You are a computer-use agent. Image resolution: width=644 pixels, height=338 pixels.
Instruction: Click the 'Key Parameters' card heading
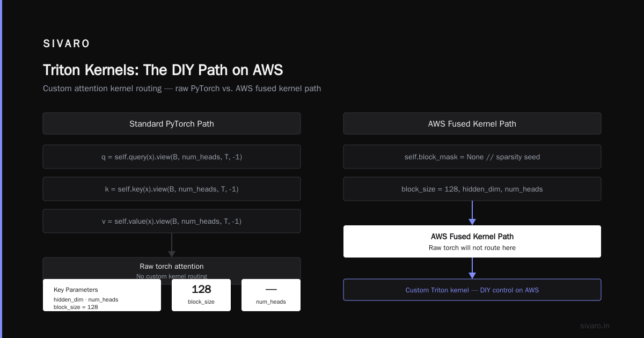pyautogui.click(x=76, y=290)
